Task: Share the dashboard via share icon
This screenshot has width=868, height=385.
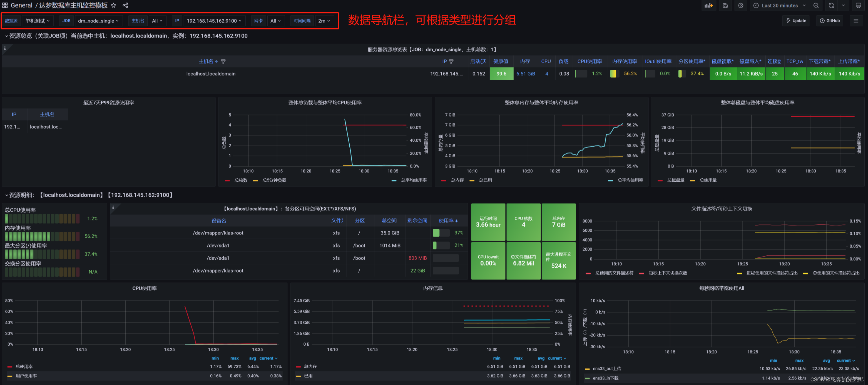Action: (125, 5)
